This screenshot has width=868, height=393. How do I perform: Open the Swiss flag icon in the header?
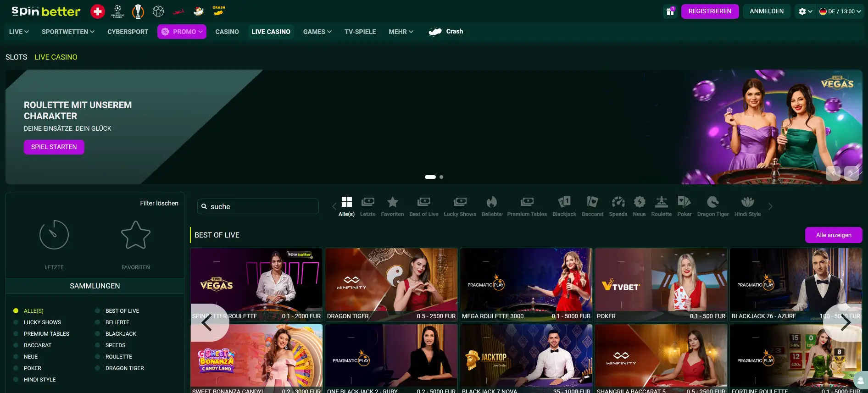97,11
